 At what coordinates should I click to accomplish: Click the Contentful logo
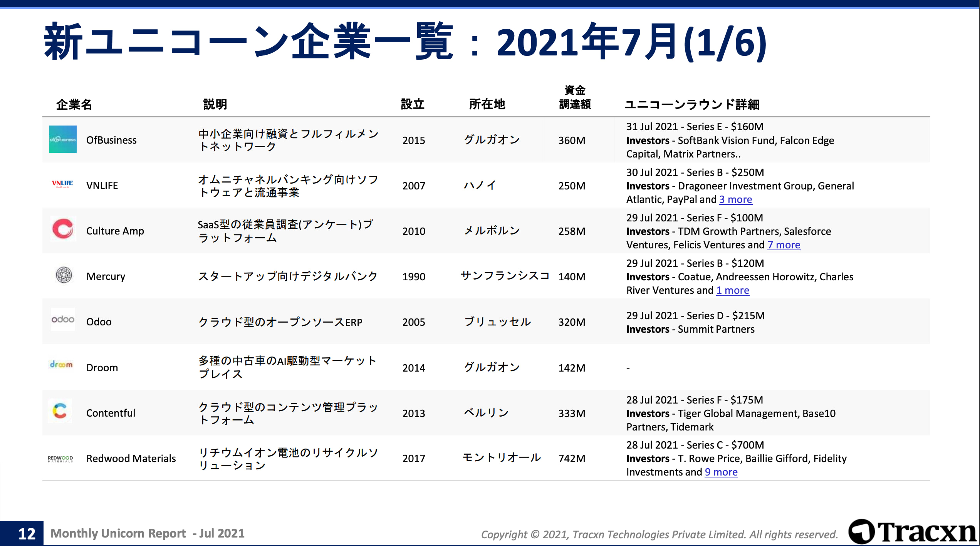[60, 410]
